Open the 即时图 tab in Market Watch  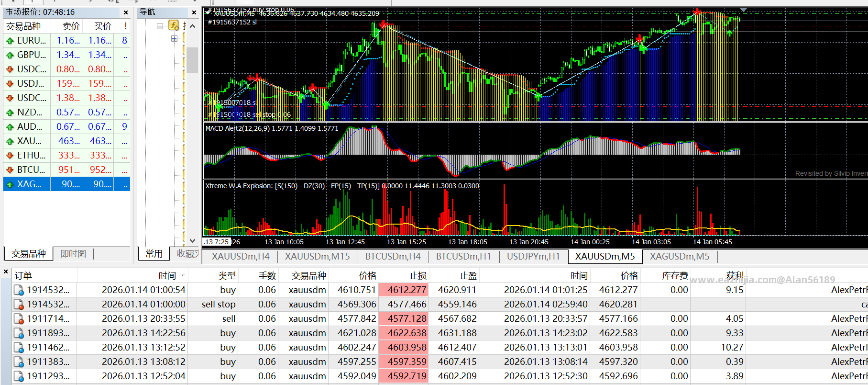[73, 254]
